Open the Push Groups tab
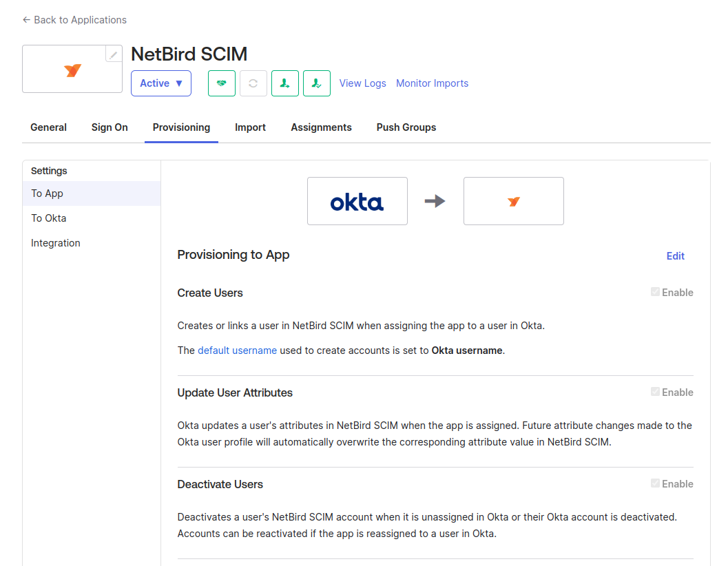The width and height of the screenshot is (728, 566). (x=406, y=127)
